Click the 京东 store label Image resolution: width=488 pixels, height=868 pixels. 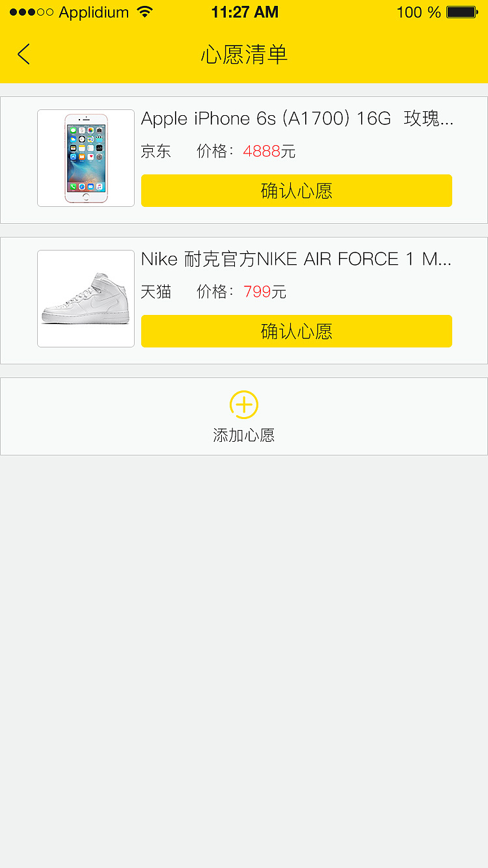[156, 152]
